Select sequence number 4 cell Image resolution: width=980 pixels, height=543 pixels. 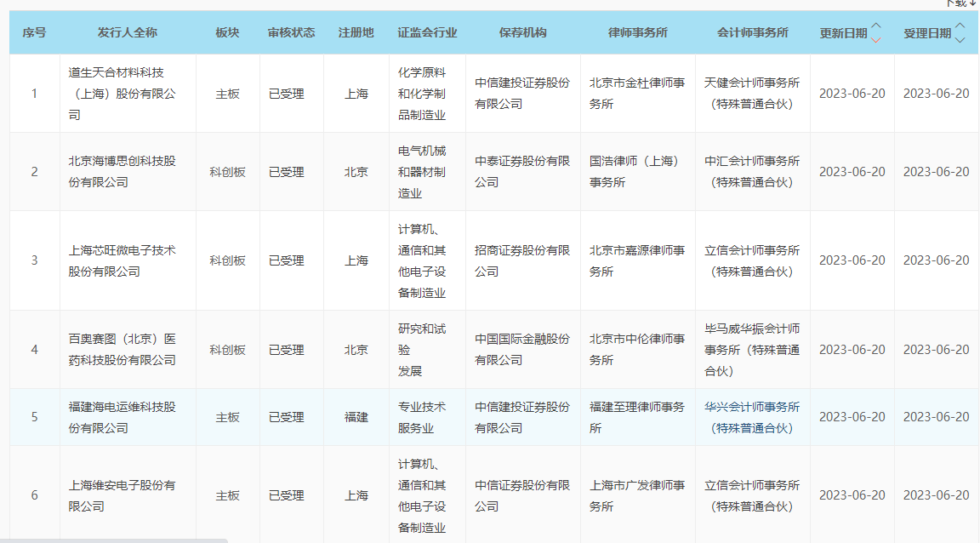point(34,350)
